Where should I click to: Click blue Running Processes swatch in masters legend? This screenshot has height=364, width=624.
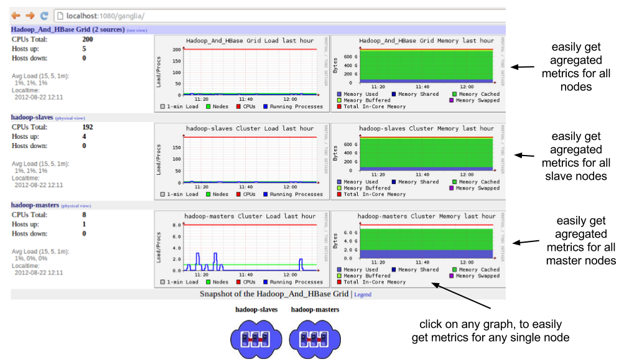266,282
